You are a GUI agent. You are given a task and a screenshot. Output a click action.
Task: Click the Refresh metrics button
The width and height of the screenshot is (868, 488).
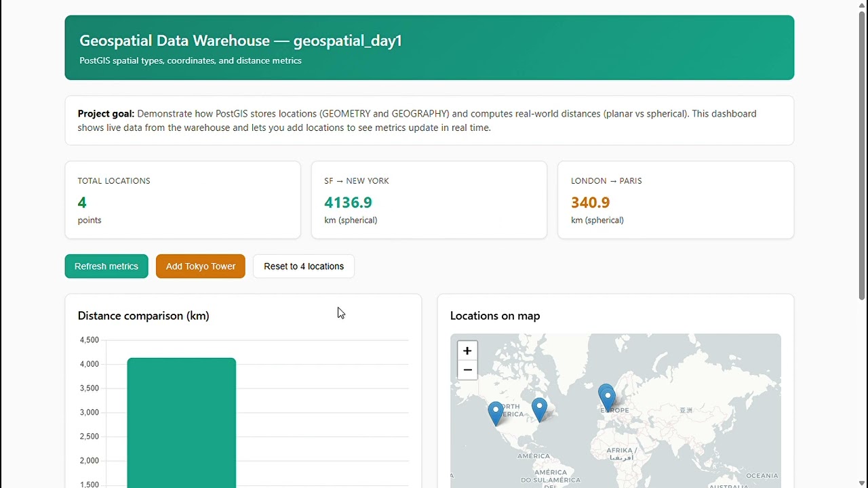click(x=106, y=266)
